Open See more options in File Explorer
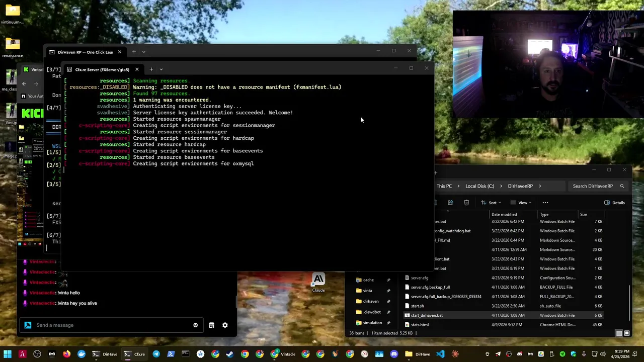Image resolution: width=644 pixels, height=362 pixels. (x=545, y=203)
